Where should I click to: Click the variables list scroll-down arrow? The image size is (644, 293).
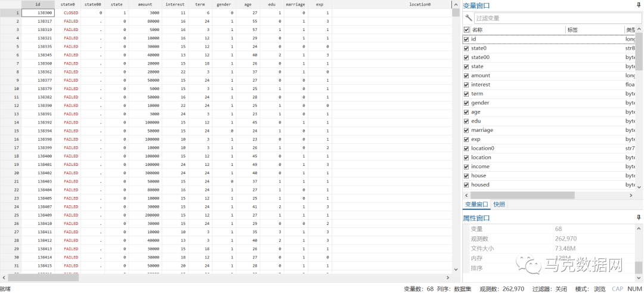(640, 187)
